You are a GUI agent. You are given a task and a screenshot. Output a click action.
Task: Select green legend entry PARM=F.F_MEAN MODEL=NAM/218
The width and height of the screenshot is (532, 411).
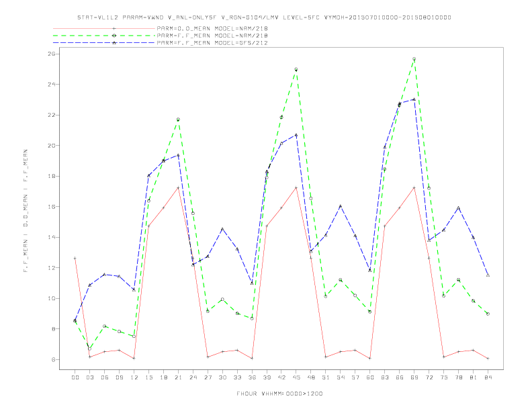(212, 36)
